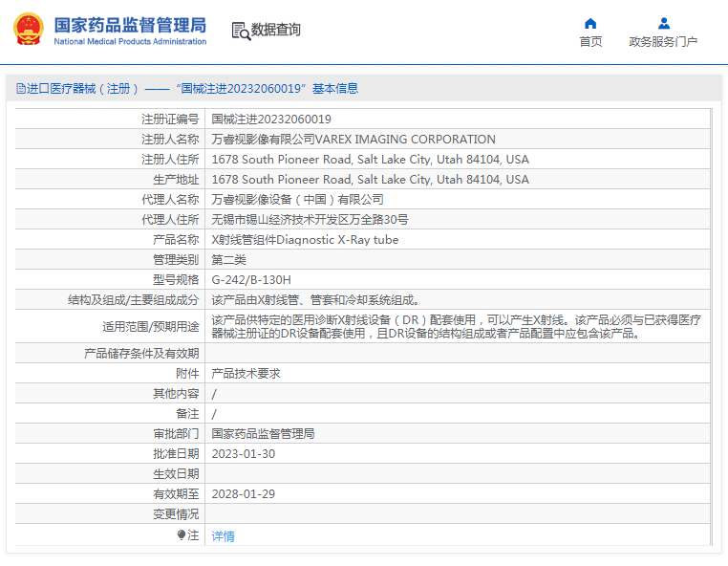
Task: Click the 结构及组成/主要组成成分 label
Action: [133, 300]
